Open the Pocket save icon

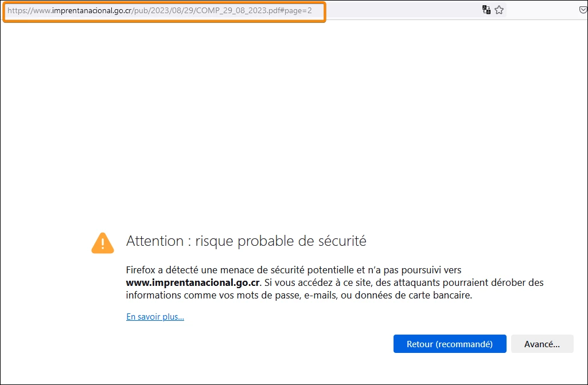(583, 10)
